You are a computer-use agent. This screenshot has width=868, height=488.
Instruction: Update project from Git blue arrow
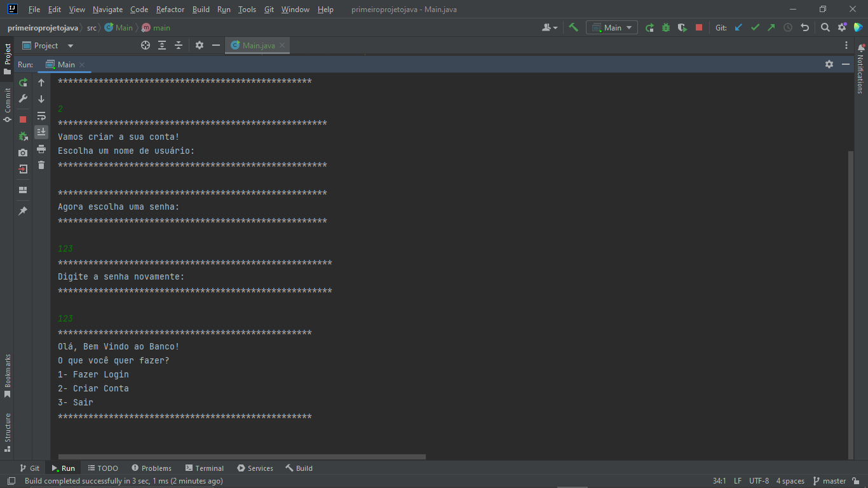tap(738, 27)
